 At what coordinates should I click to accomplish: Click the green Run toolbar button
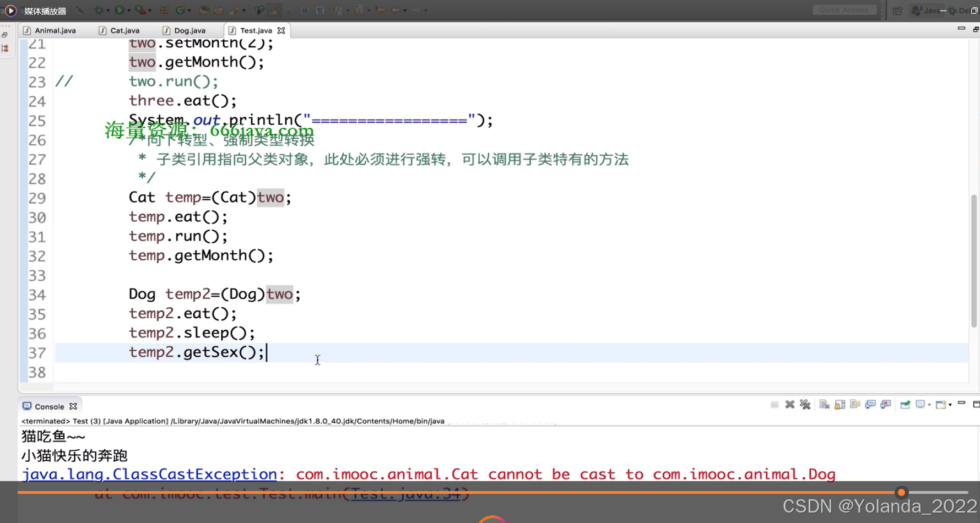pyautogui.click(x=120, y=10)
